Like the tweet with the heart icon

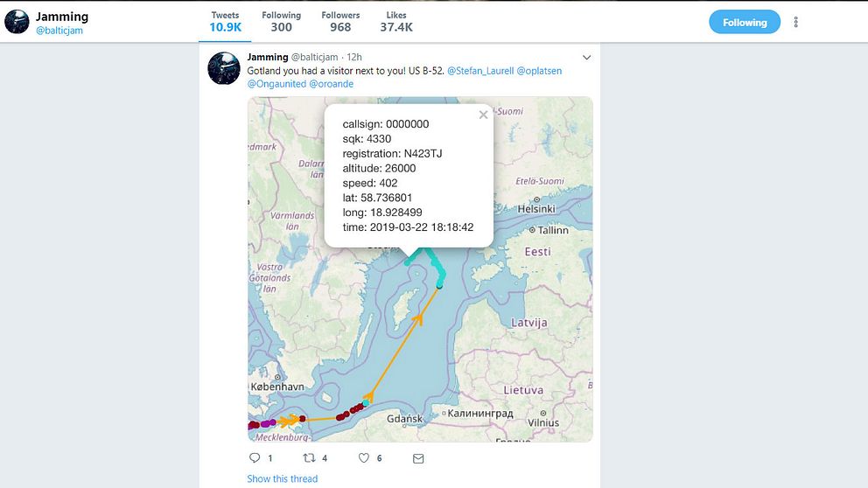(364, 457)
